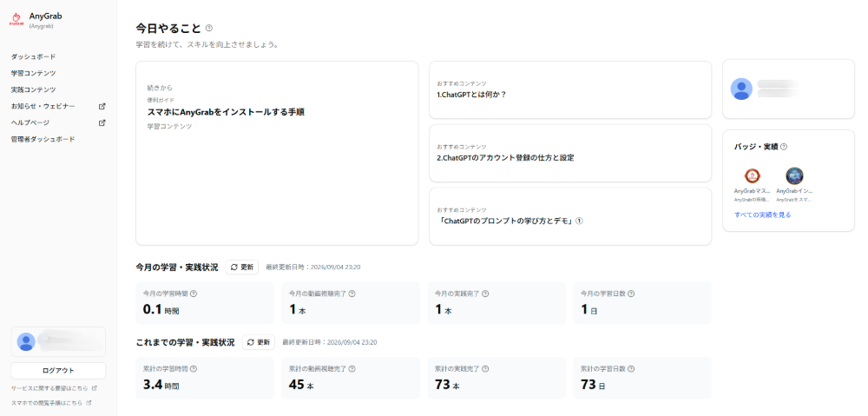The width and height of the screenshot is (868, 416).
Task: Open お知らせ・ウェビナー in the sidebar
Action: point(43,106)
